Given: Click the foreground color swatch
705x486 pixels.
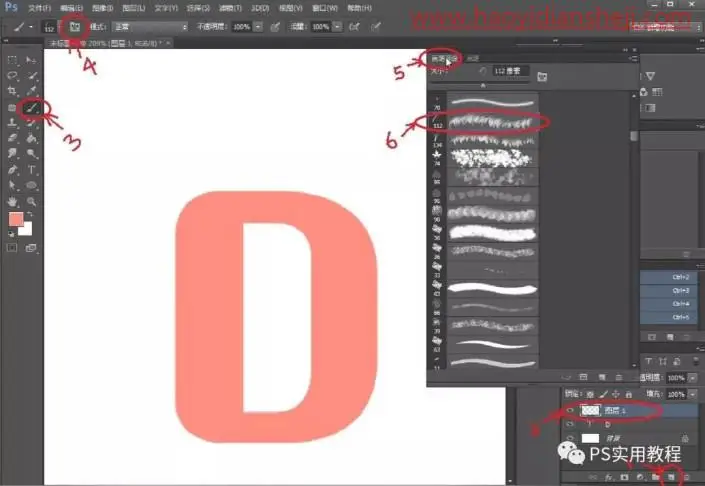Looking at the screenshot, I should tap(16, 219).
